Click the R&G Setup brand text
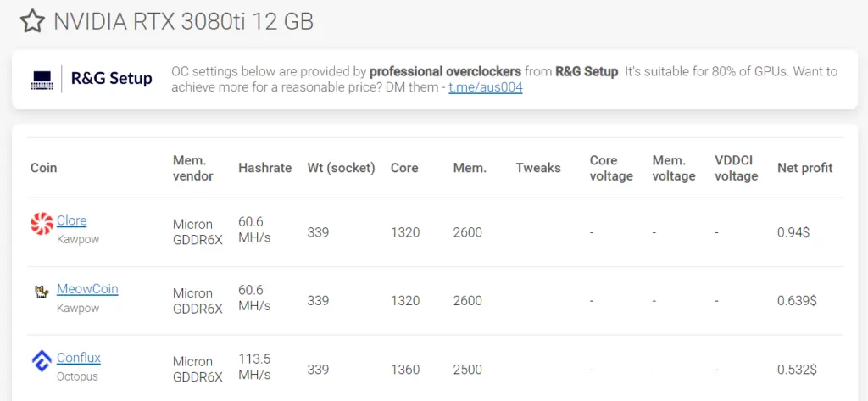 click(111, 78)
